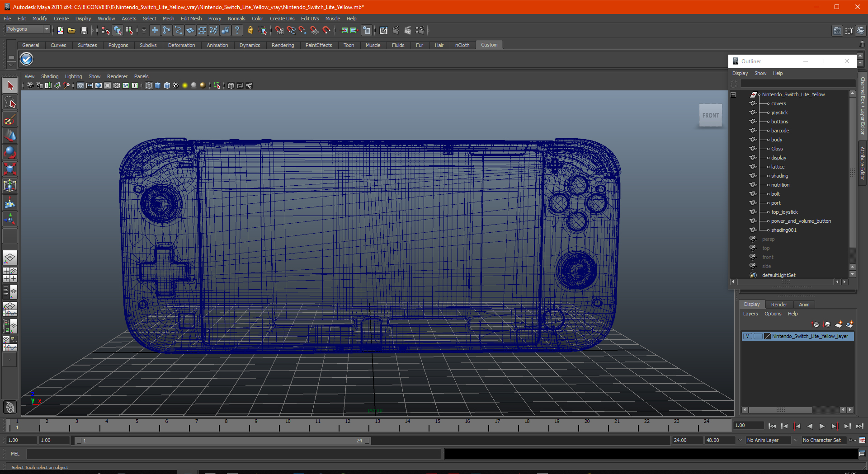
Task: Toggle textured display checker icon
Action: click(176, 85)
